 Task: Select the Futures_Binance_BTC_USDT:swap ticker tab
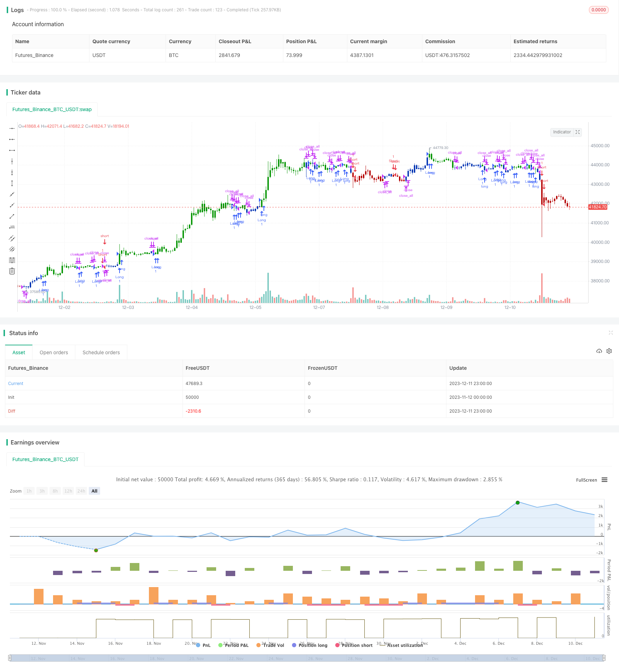52,109
